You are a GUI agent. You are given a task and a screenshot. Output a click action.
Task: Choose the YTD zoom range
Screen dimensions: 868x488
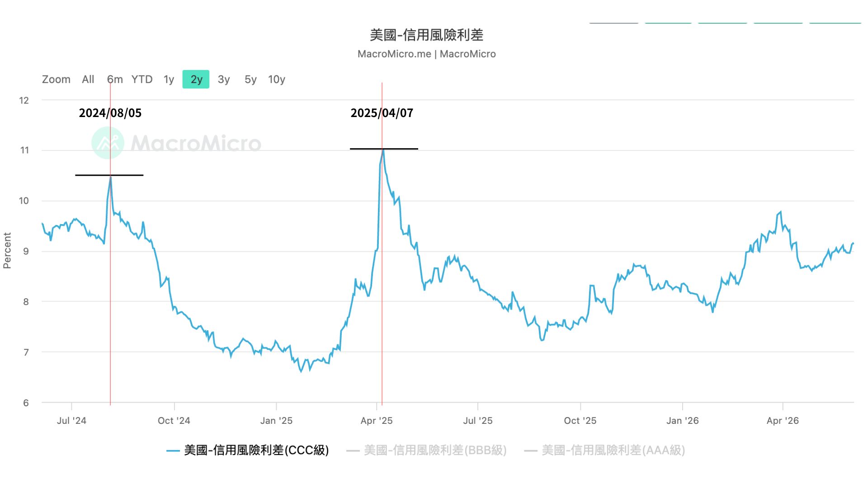[142, 80]
